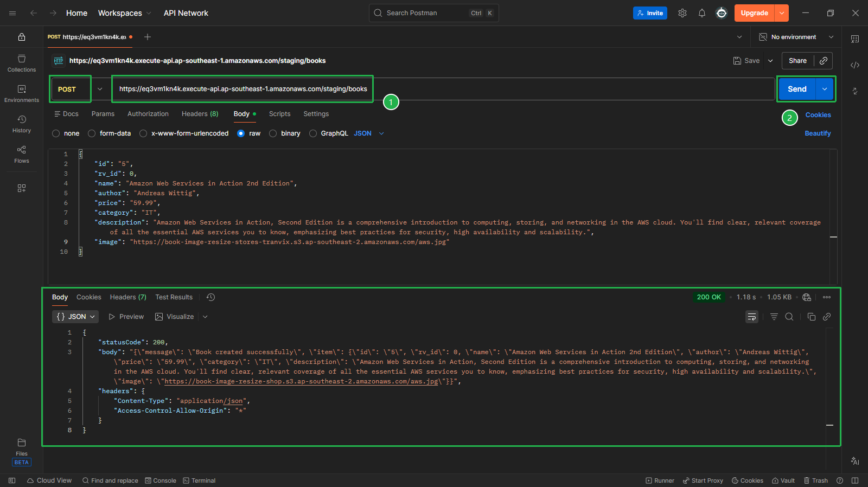Go forward with the right arrow
The height and width of the screenshot is (487, 868).
[x=53, y=13]
